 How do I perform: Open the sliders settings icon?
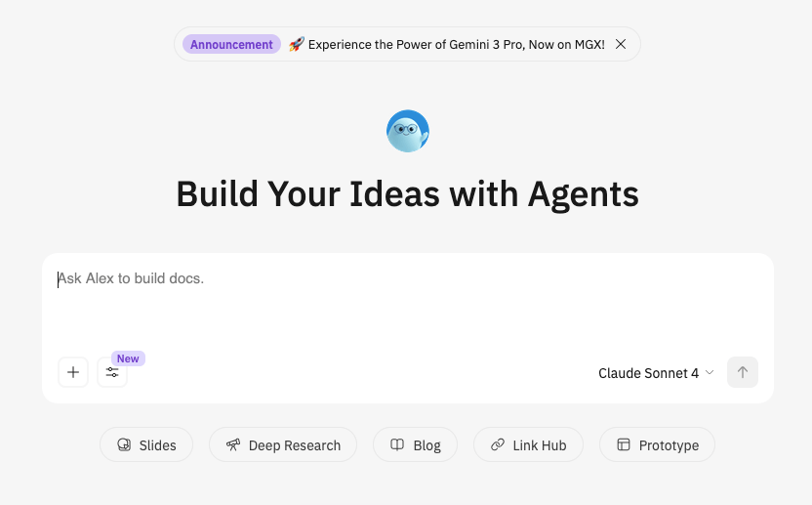tap(112, 372)
